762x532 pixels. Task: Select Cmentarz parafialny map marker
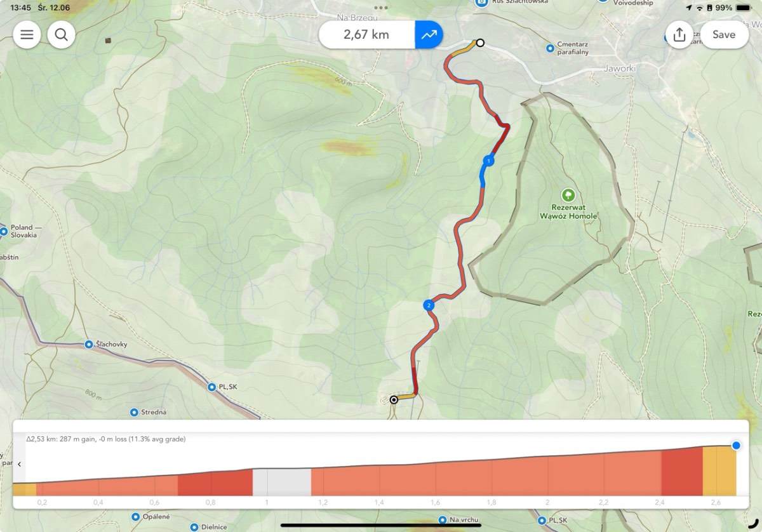pyautogui.click(x=551, y=48)
